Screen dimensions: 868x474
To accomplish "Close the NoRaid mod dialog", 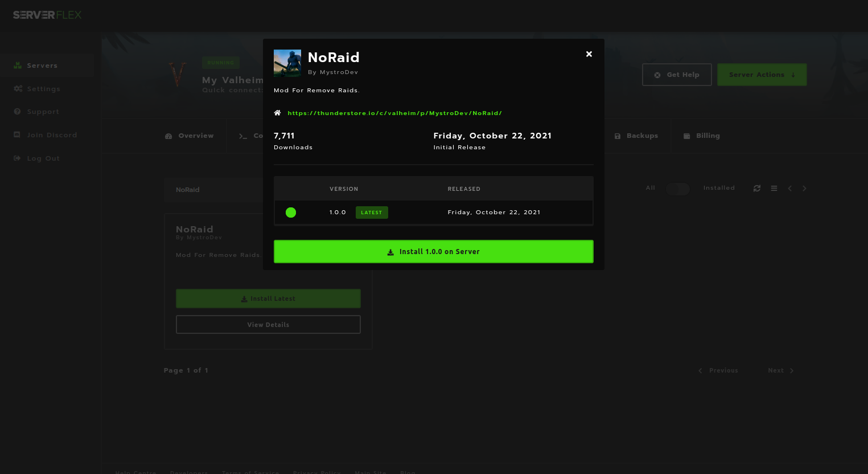I will click(x=589, y=54).
